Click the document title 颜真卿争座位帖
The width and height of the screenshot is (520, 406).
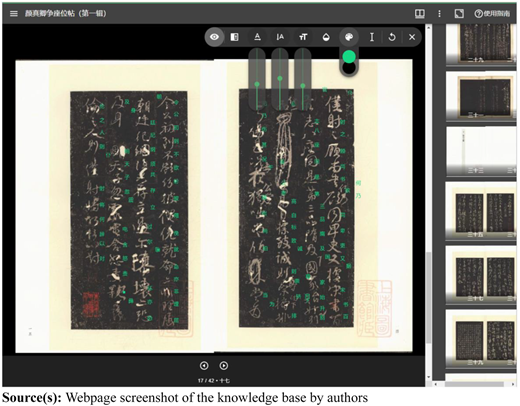[x=66, y=14]
